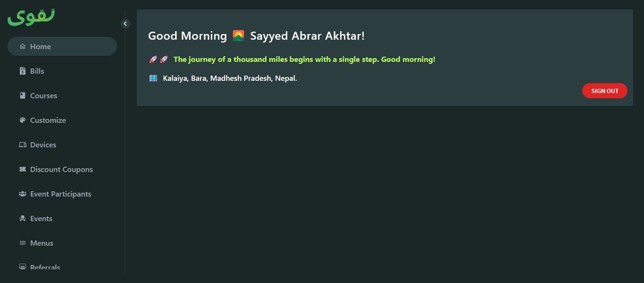Click the map icon beside the location
The image size is (644, 283).
(x=153, y=78)
